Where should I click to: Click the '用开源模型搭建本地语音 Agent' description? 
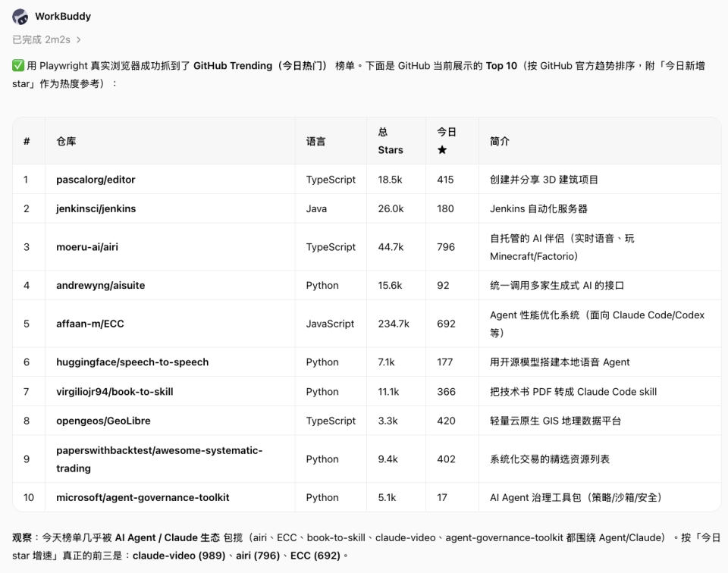[560, 362]
